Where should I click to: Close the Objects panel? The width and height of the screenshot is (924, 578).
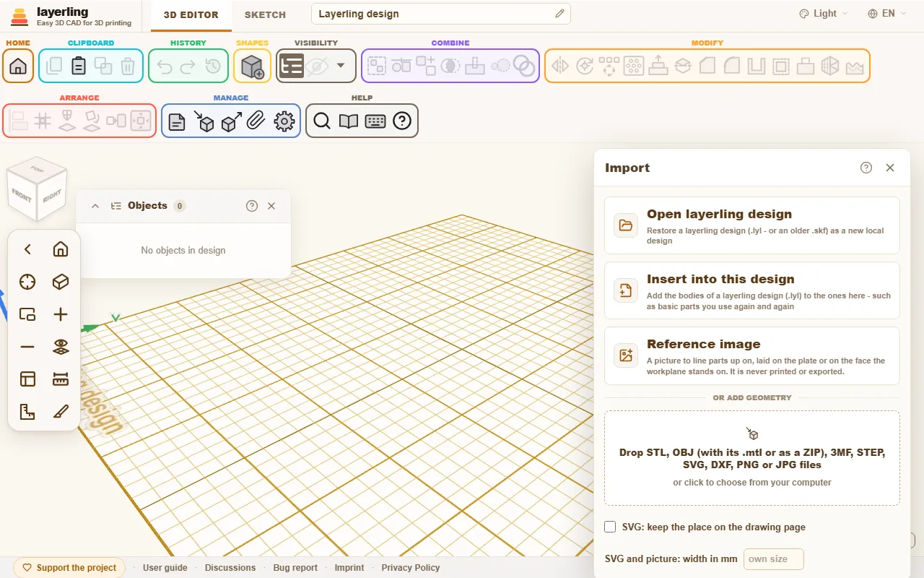271,206
